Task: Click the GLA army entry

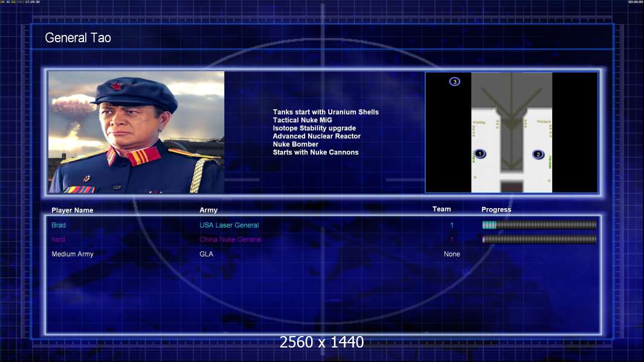Action: [x=206, y=254]
